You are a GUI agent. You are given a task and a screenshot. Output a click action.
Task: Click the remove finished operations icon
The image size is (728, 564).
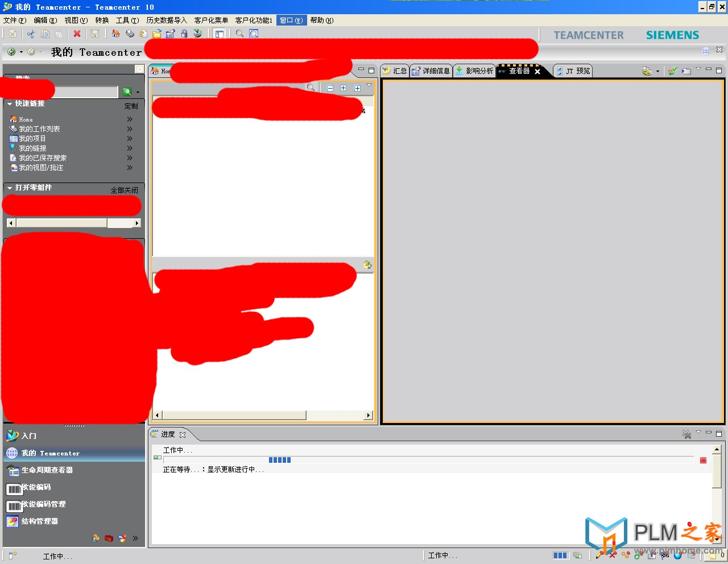coord(687,434)
